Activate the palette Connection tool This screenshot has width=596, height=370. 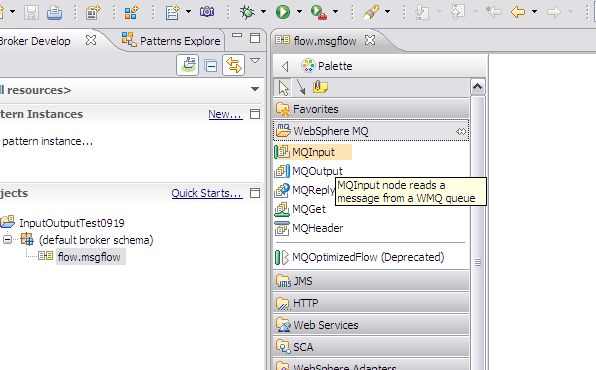[x=301, y=88]
